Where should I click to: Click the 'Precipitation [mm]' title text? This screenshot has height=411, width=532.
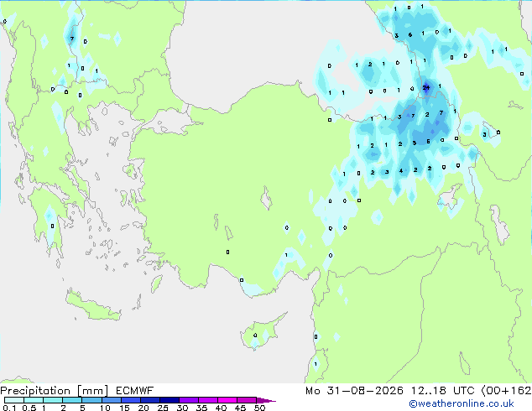54,391
